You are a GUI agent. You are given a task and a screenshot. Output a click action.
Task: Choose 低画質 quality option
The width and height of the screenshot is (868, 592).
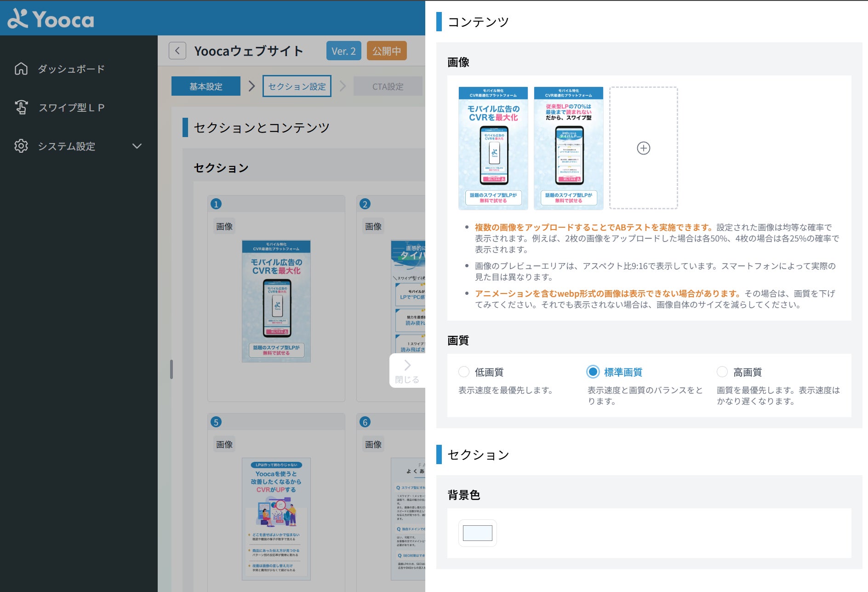[464, 372]
